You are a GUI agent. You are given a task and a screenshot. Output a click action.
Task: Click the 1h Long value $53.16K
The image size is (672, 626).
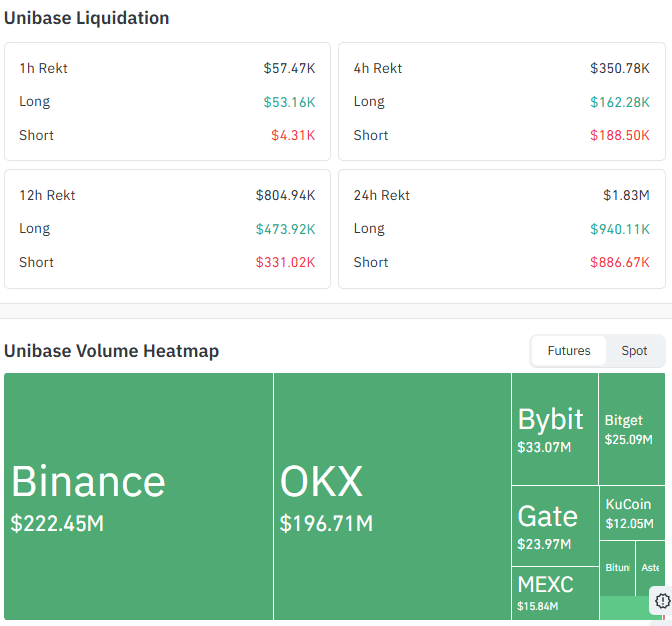click(289, 102)
